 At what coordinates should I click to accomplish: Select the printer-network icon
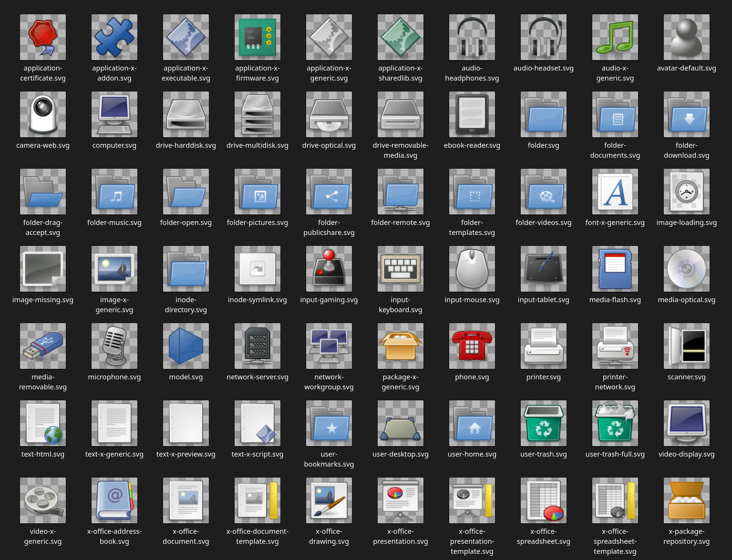click(x=615, y=346)
